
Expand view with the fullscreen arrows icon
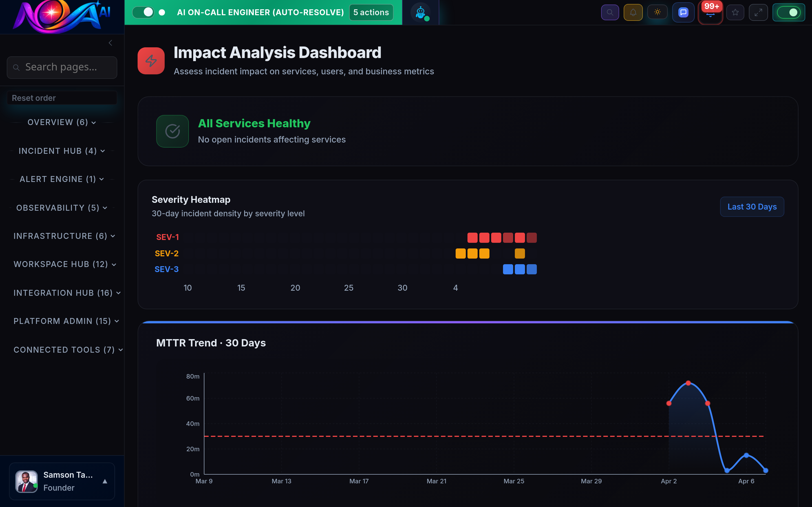point(758,12)
